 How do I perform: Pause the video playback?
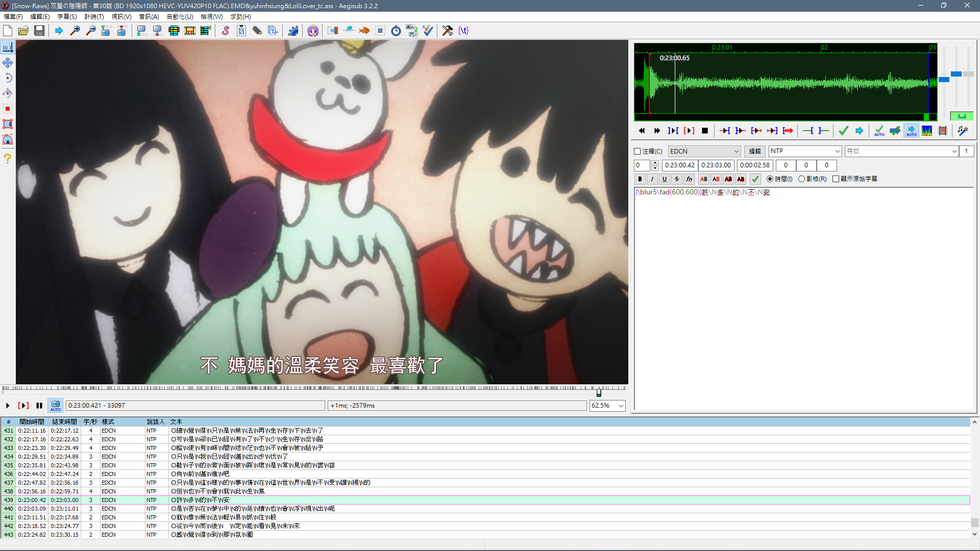[39, 406]
